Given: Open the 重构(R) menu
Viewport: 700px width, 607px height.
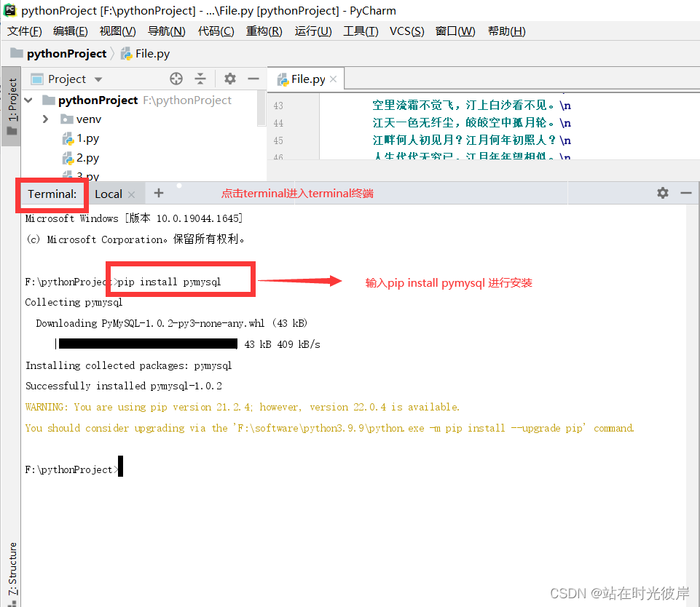Looking at the screenshot, I should (x=264, y=31).
